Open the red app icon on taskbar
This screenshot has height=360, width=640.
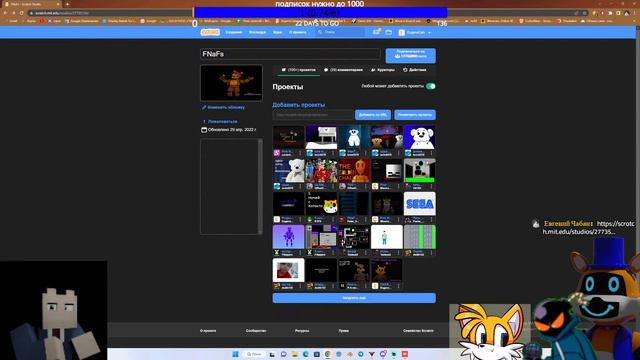(x=405, y=354)
